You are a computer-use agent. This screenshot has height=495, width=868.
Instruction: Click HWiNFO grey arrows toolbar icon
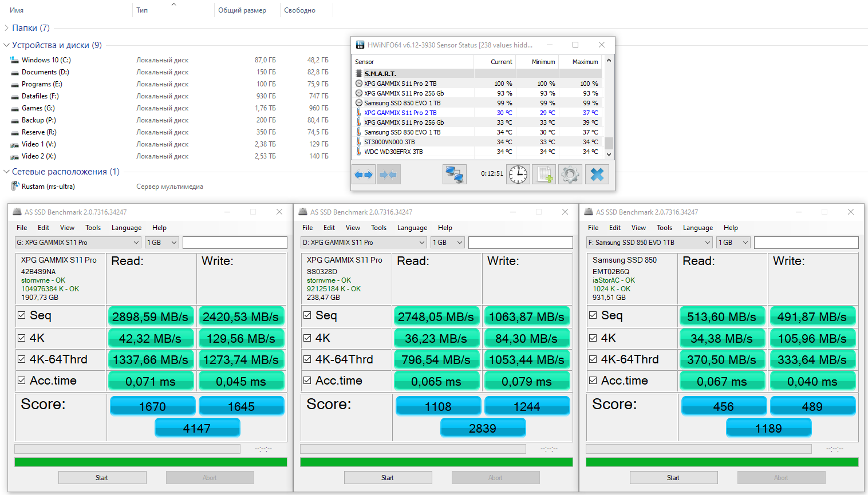389,175
